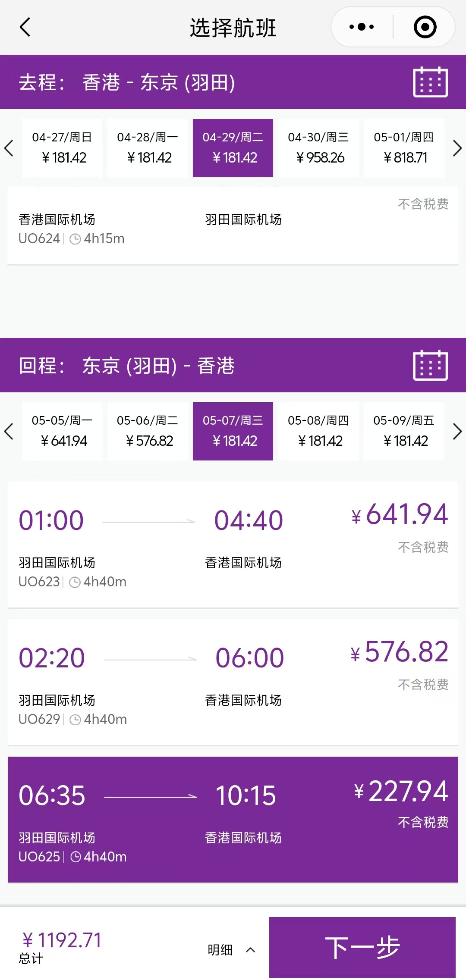466x980 pixels.
Task: Pick outbound date 05-01 Thursday ¥818.71
Action: click(404, 148)
